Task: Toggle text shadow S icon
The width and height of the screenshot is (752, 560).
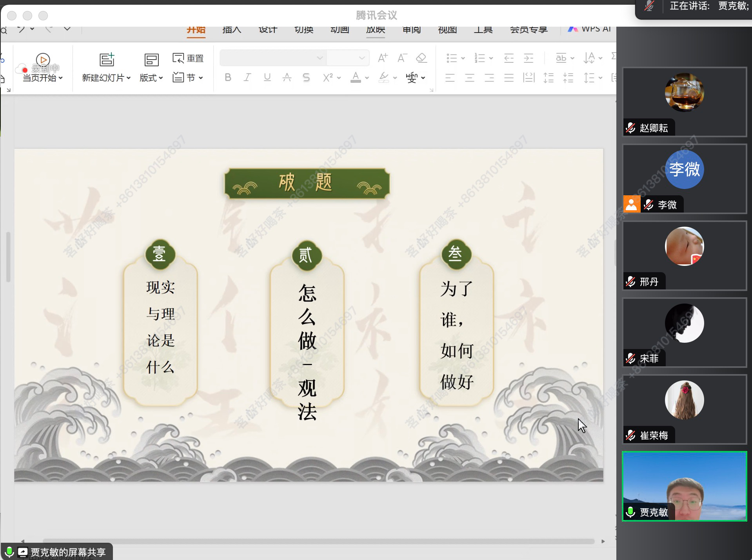Action: coord(306,78)
